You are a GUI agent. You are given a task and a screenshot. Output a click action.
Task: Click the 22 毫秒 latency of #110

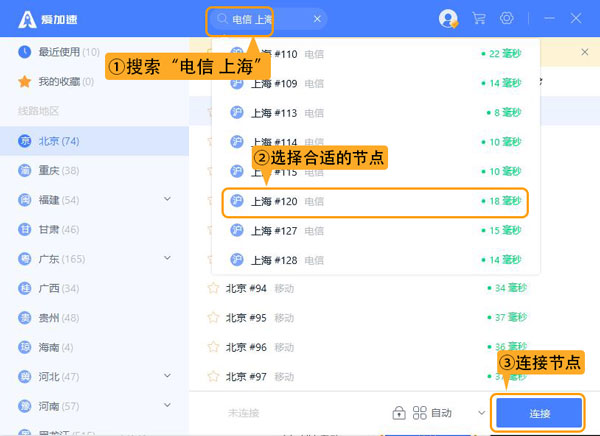[x=501, y=54]
